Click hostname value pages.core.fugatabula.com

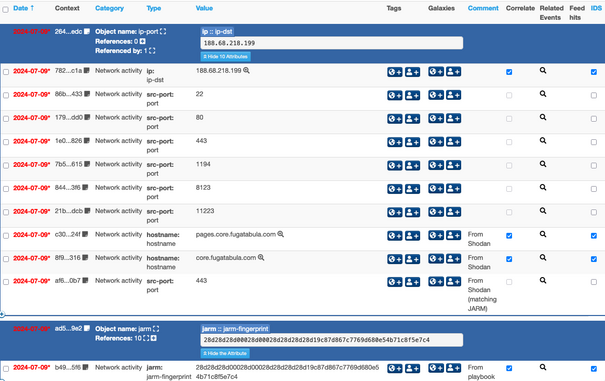236,234
